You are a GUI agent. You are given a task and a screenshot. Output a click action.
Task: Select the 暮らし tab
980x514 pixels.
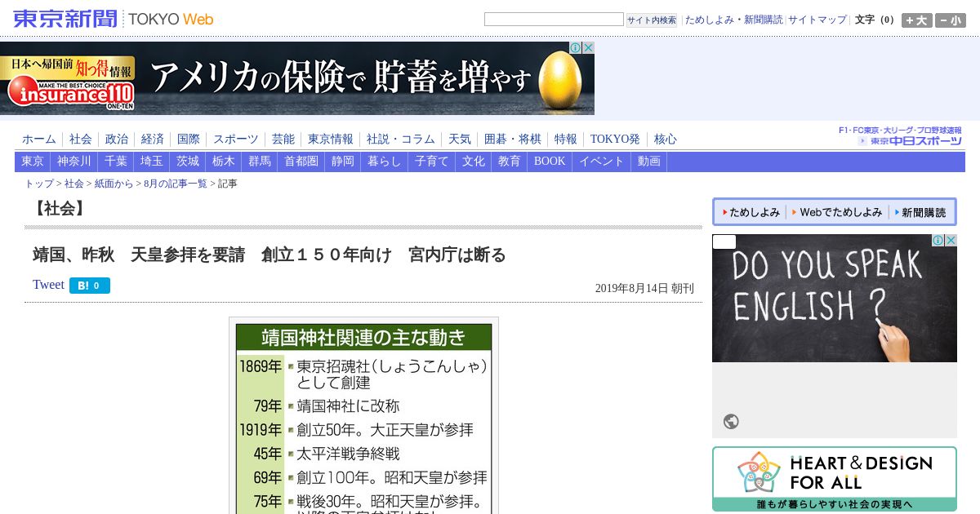point(385,162)
